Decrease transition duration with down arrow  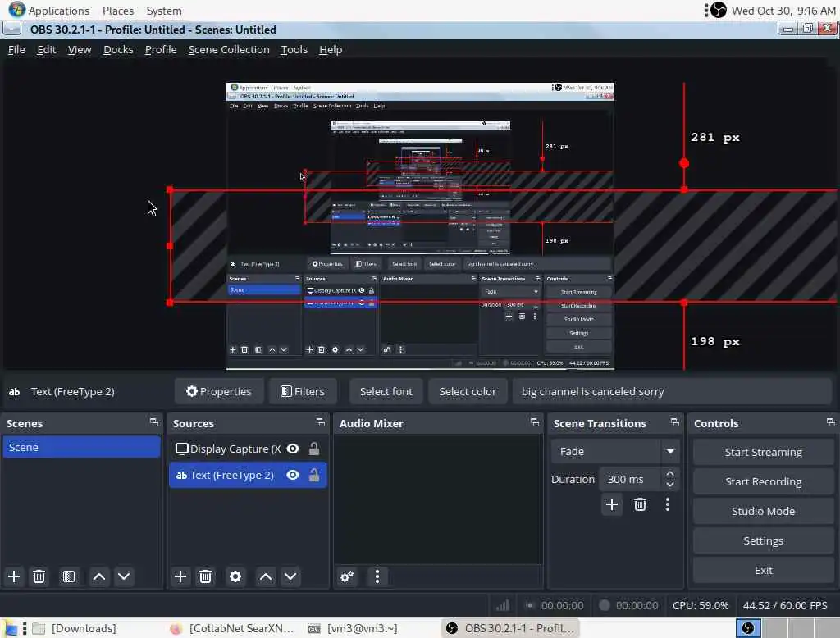click(x=669, y=485)
